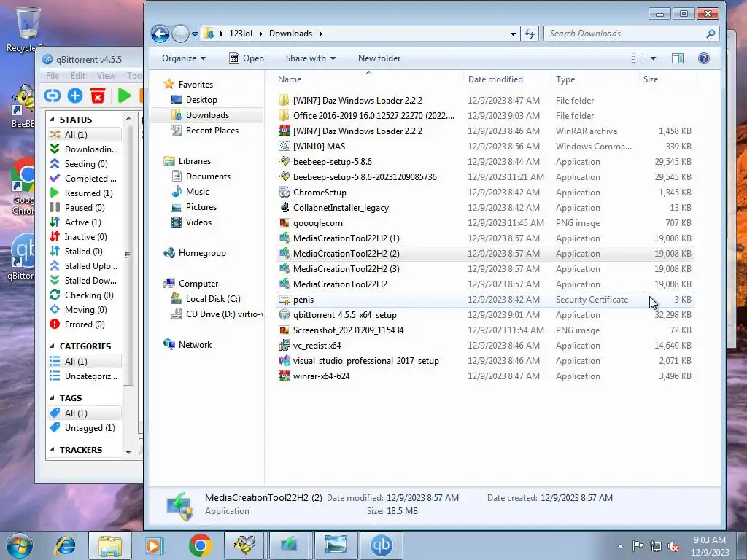747x560 pixels.
Task: Select the CollabnetInstaller_legacy file icon
Action: coord(285,208)
